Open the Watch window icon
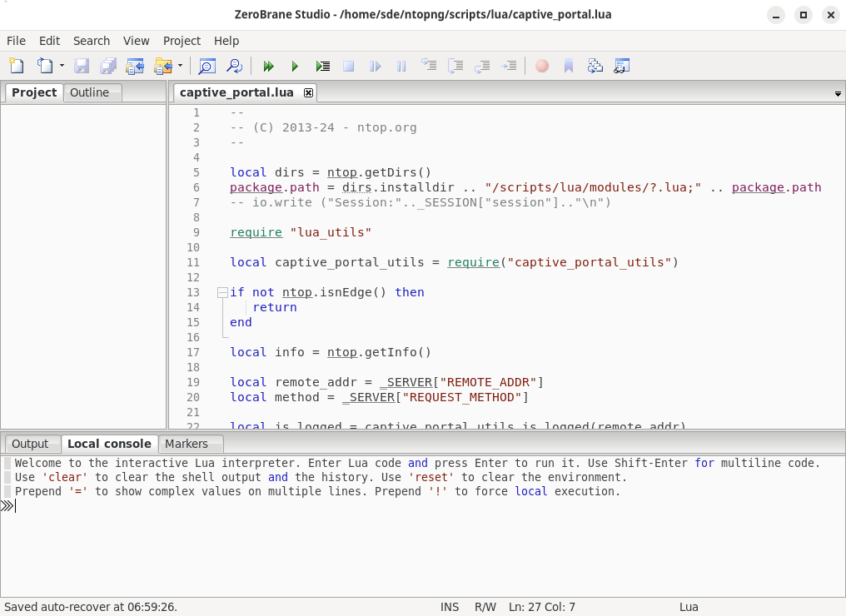846x616 pixels. click(x=621, y=66)
